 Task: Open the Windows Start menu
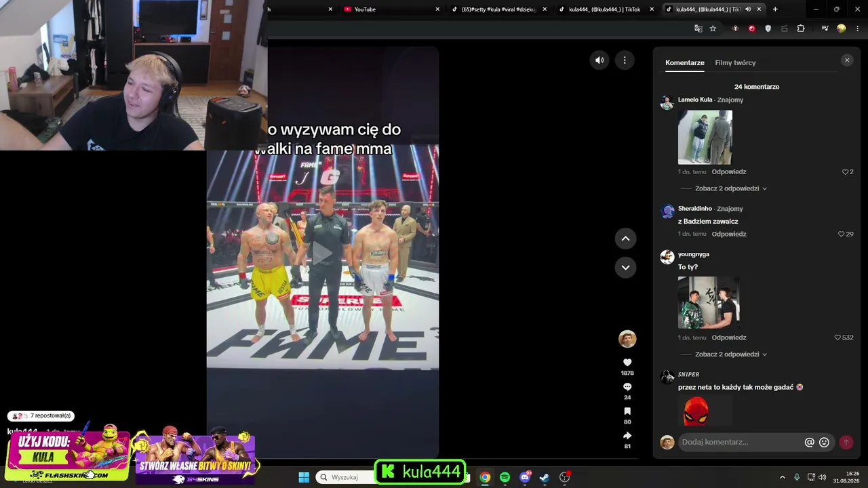(304, 477)
